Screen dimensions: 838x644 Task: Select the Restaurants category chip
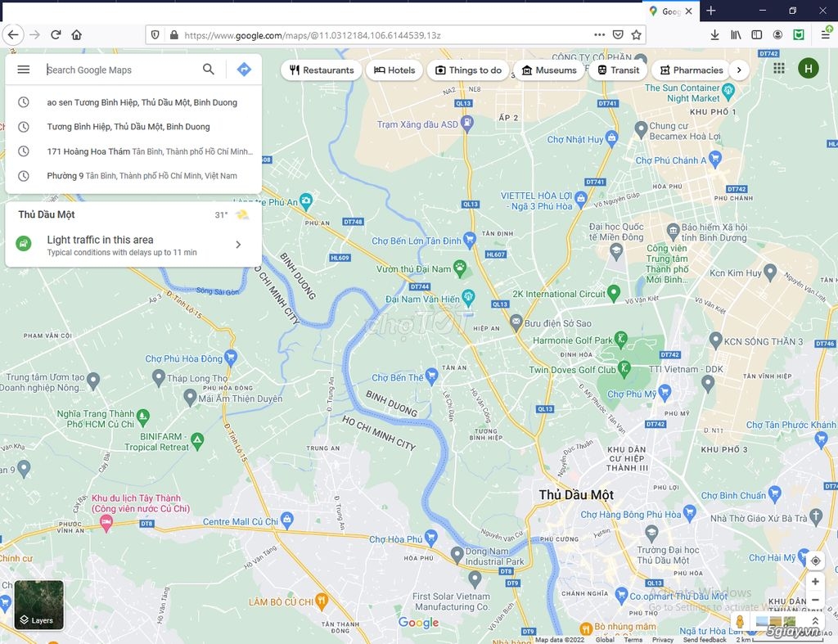pyautogui.click(x=321, y=70)
